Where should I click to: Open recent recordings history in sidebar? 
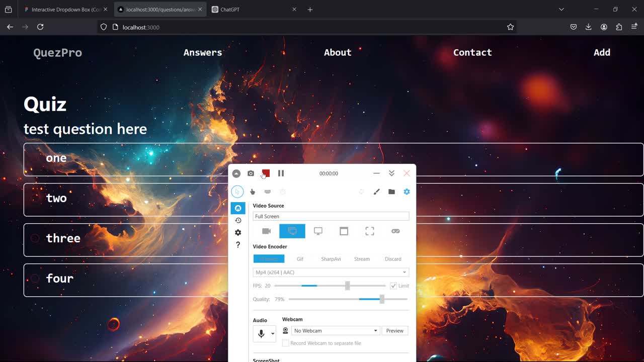tap(238, 220)
